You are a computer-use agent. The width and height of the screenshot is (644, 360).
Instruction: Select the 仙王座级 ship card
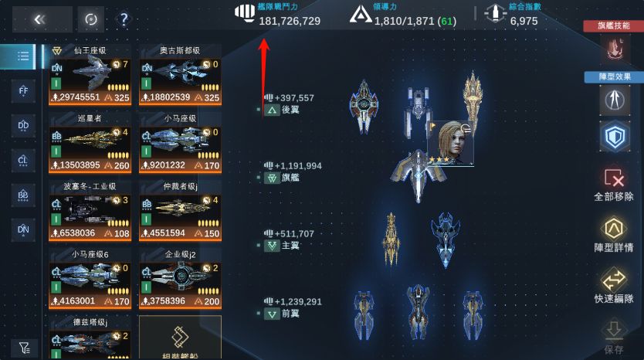tap(90, 75)
